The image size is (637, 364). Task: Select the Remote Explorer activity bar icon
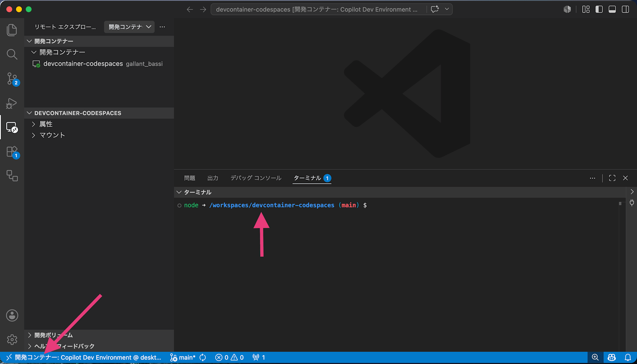click(12, 127)
